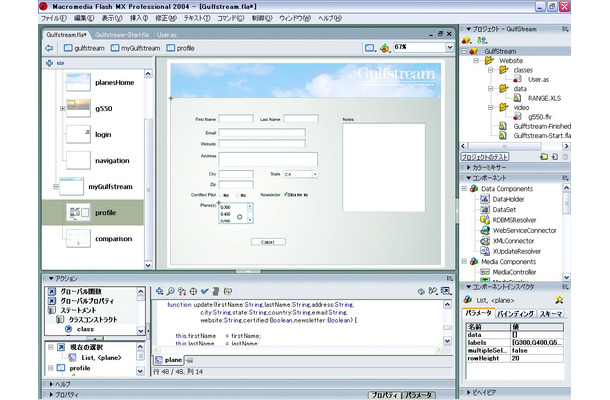Click the add file icon in Project panel
610x400 pixels.
coord(554,157)
